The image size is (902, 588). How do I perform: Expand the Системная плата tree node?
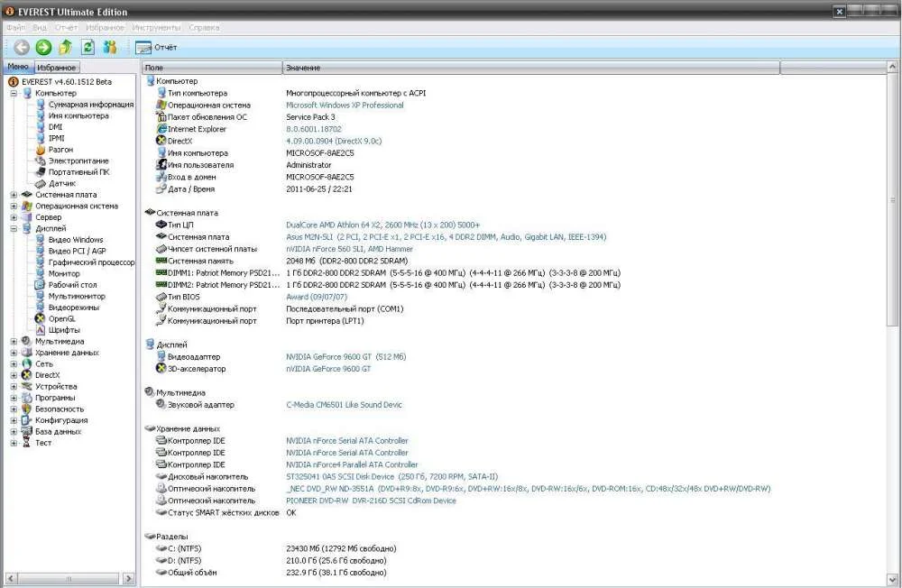[14, 195]
